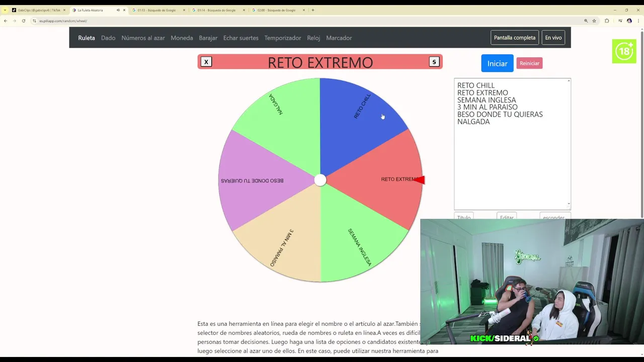Image resolution: width=644 pixels, height=362 pixels.
Task: Open Echar suertes in the navbar
Action: coord(241,38)
